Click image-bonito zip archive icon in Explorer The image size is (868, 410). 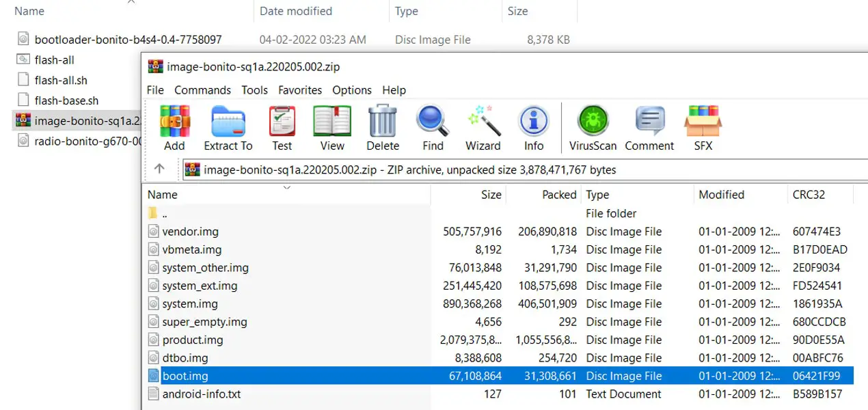23,121
